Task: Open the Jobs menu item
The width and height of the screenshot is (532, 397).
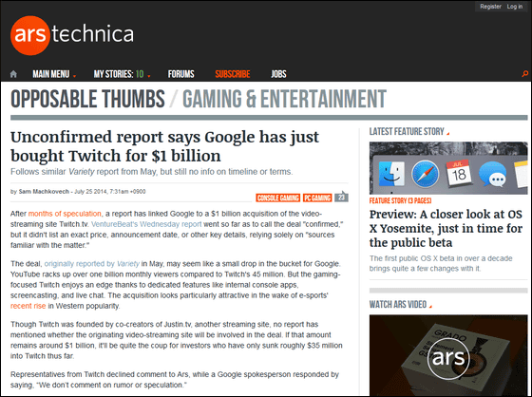Action: [278, 74]
